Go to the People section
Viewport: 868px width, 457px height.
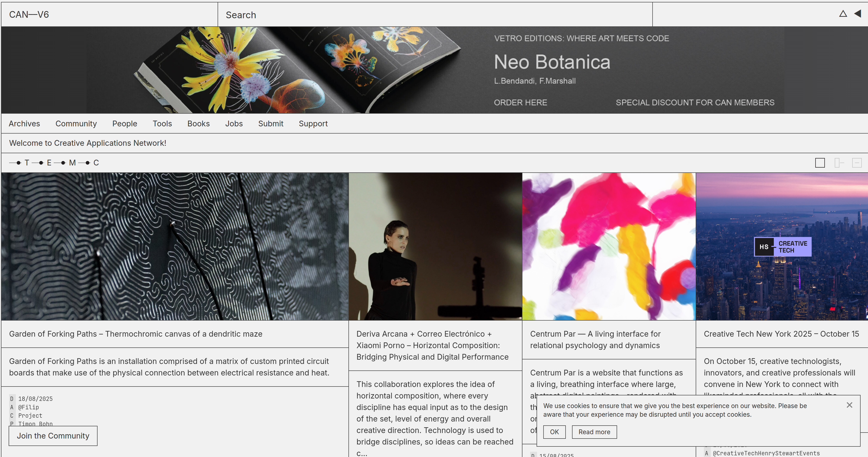125,124
